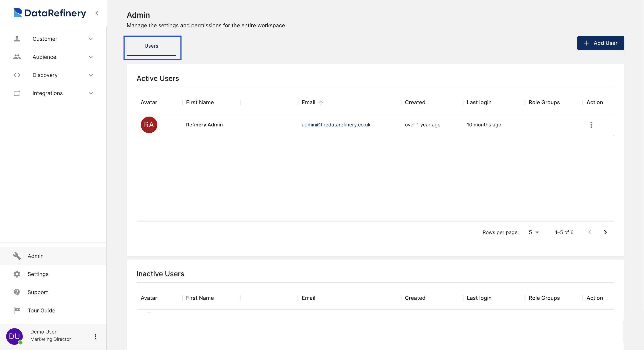Image resolution: width=644 pixels, height=350 pixels.
Task: Click admin@thedatarefinery.co.uk email link
Action: [x=336, y=125]
